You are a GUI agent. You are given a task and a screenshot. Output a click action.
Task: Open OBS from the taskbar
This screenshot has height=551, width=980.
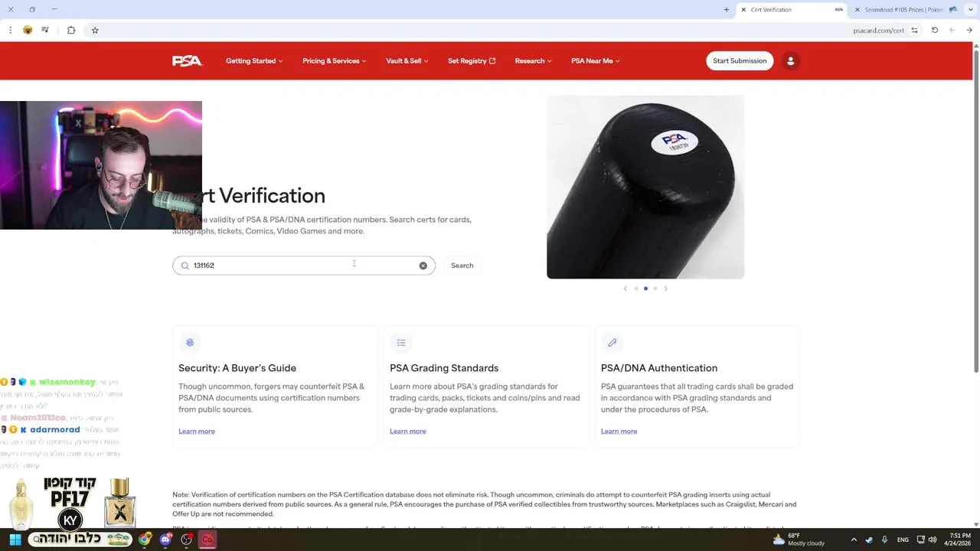186,540
